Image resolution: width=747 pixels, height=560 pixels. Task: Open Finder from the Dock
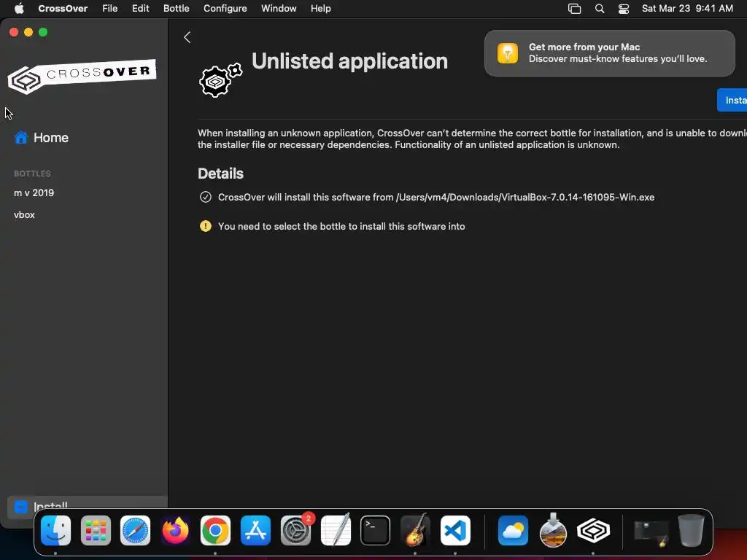55,531
